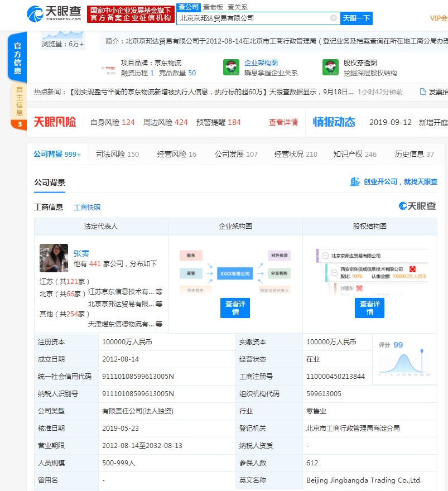This screenshot has width=448, height=491.
Task: Select 登记机关 value 北京市工商行政管理局海淀分局
Action: coord(353,429)
